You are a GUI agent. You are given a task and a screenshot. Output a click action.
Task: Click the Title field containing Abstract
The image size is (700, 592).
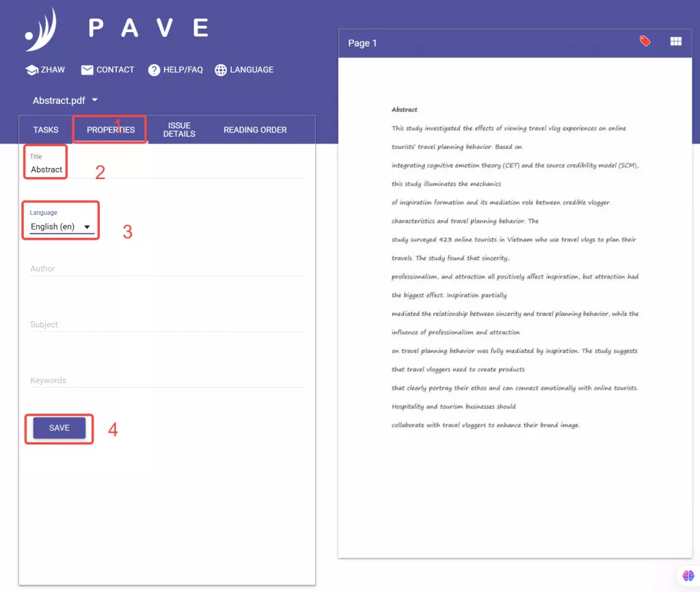coord(167,170)
